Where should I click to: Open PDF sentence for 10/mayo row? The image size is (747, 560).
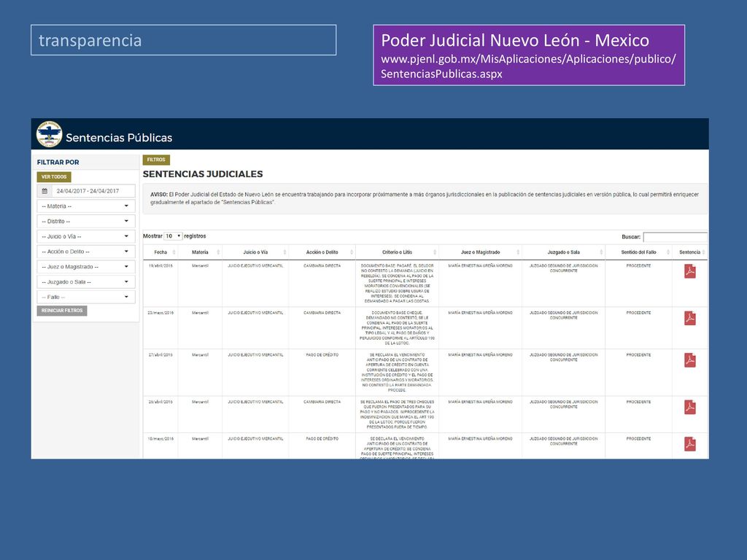click(690, 444)
